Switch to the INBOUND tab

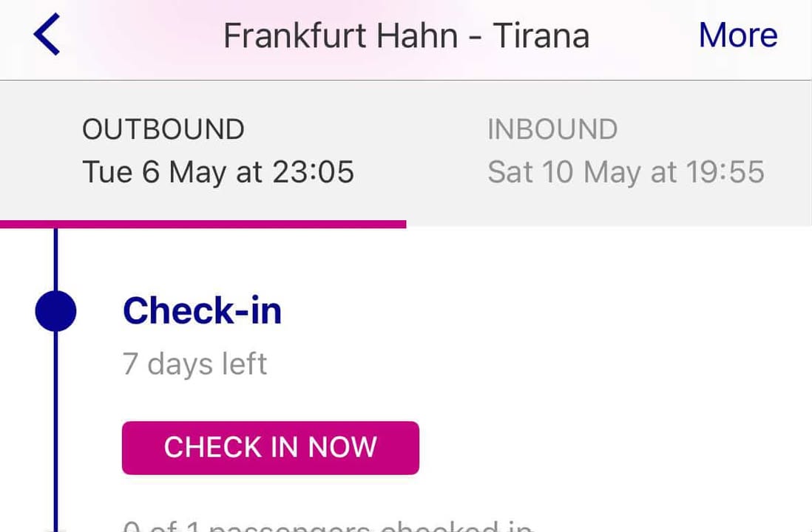552,129
